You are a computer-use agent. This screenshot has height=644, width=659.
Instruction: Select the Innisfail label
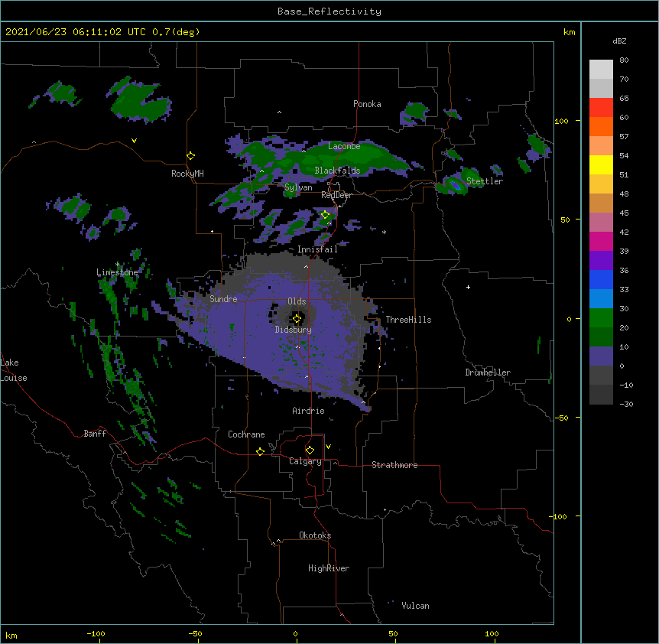(x=317, y=249)
